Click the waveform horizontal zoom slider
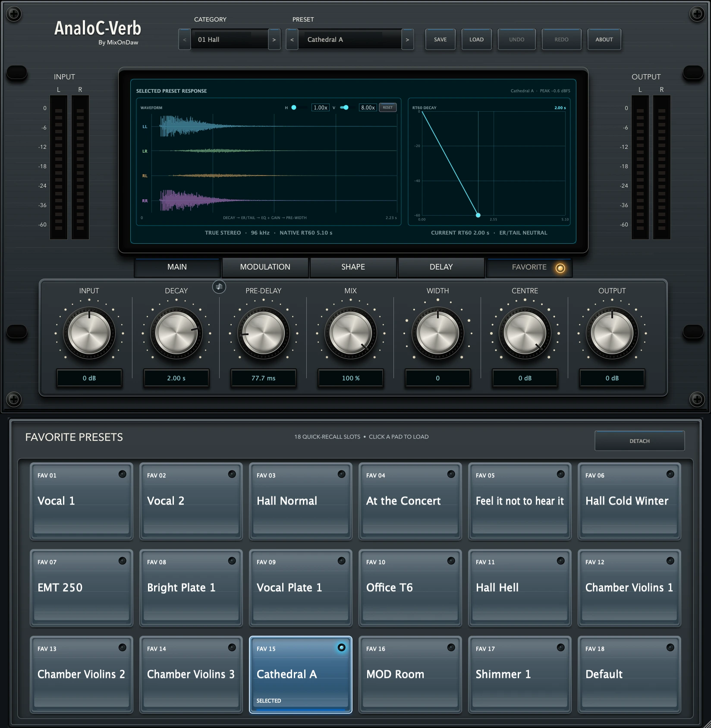The width and height of the screenshot is (711, 728). pos(299,107)
